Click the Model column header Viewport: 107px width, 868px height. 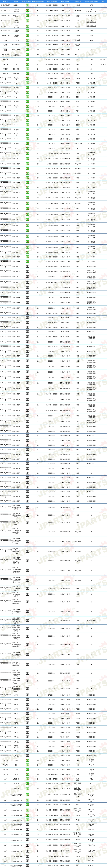(16, 1)
